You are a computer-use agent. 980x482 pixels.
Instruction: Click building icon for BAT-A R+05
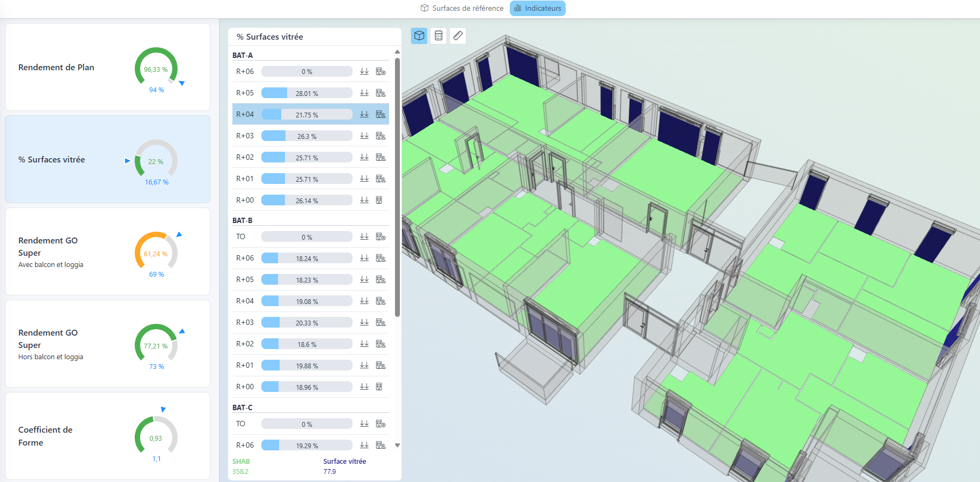[x=381, y=93]
